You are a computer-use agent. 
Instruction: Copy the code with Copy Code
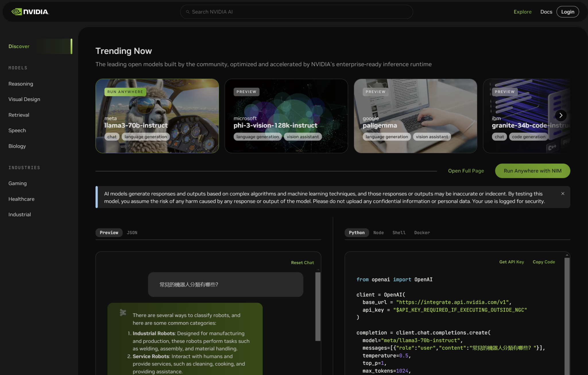coord(543,262)
